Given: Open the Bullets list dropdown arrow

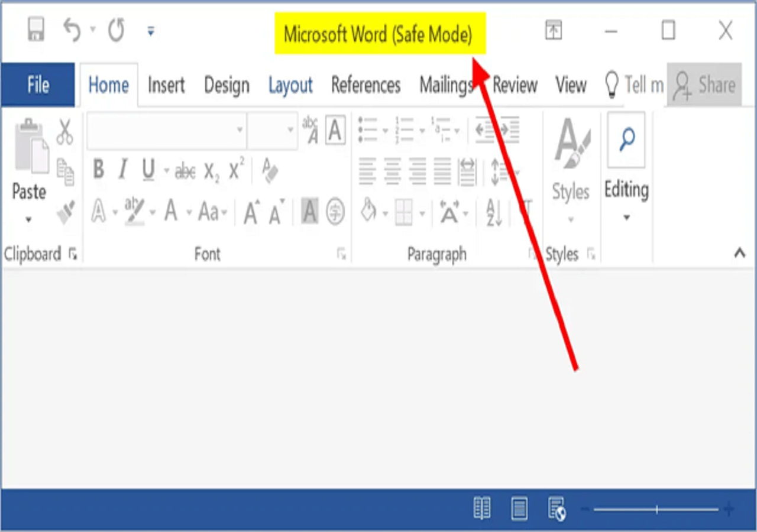Looking at the screenshot, I should pos(385,131).
